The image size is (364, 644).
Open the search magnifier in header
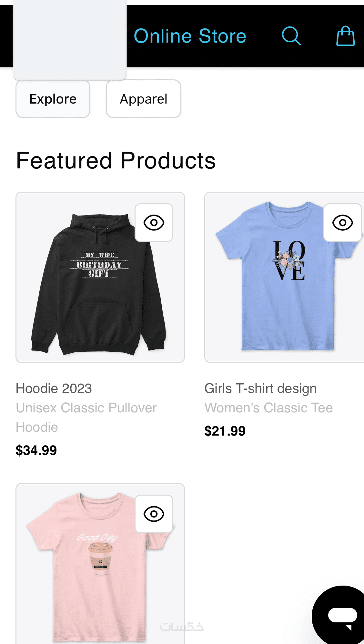point(291,36)
